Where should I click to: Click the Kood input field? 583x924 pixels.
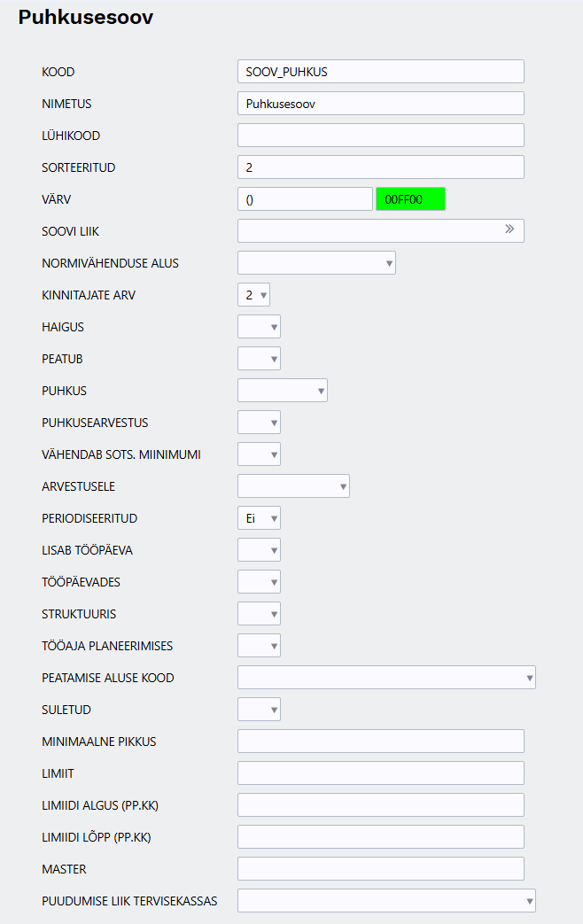380,71
